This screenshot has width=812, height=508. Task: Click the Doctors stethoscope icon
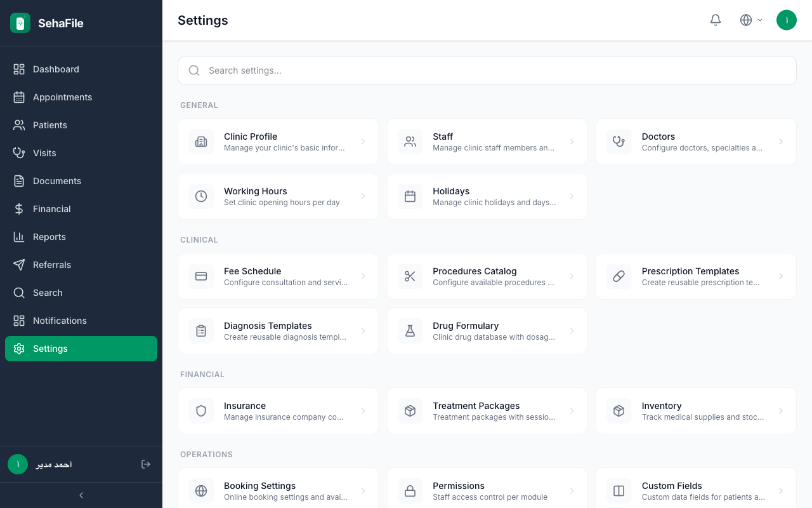coord(619,142)
